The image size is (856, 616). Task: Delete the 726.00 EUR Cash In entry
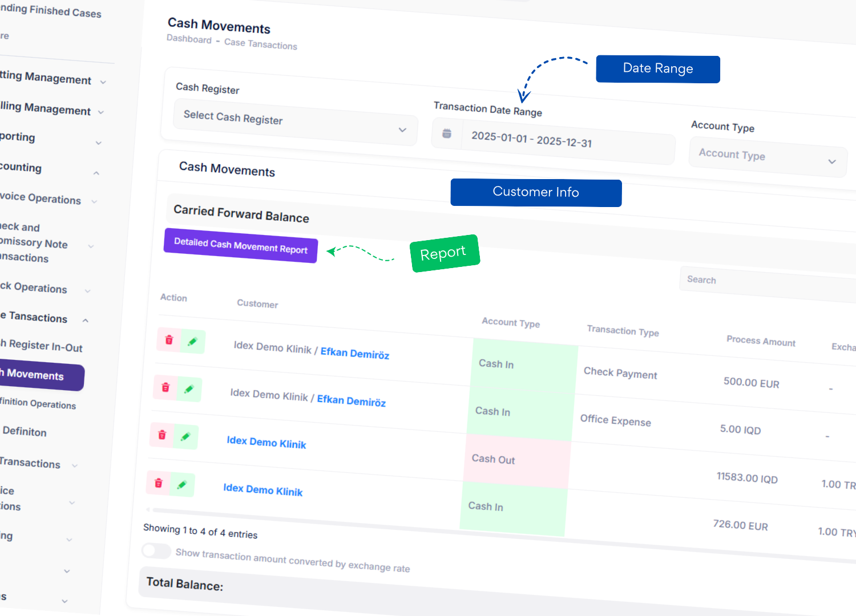click(x=159, y=483)
